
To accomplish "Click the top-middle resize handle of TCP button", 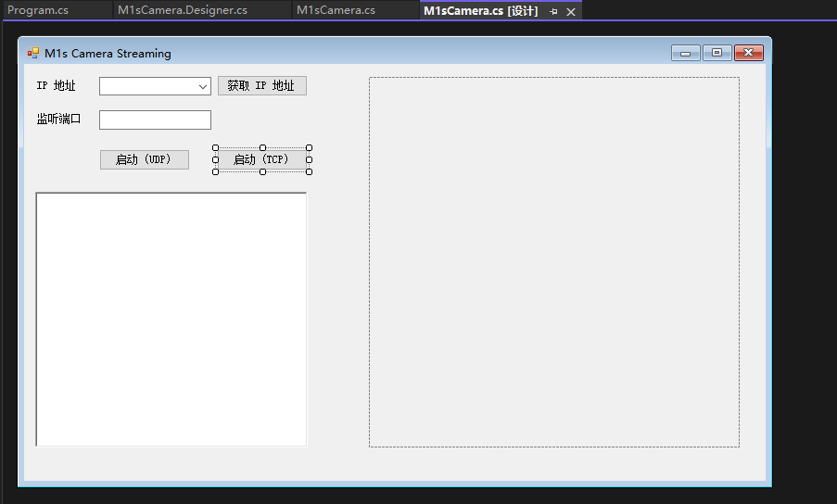I will click(262, 147).
